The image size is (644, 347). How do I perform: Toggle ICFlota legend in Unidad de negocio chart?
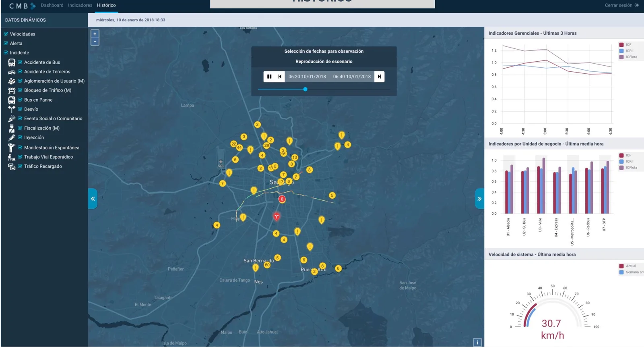click(628, 168)
